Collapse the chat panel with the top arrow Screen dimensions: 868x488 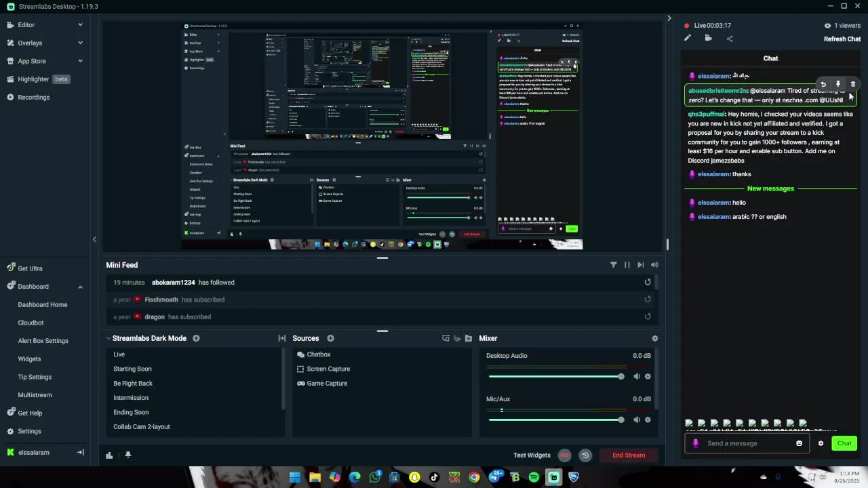pos(669,18)
